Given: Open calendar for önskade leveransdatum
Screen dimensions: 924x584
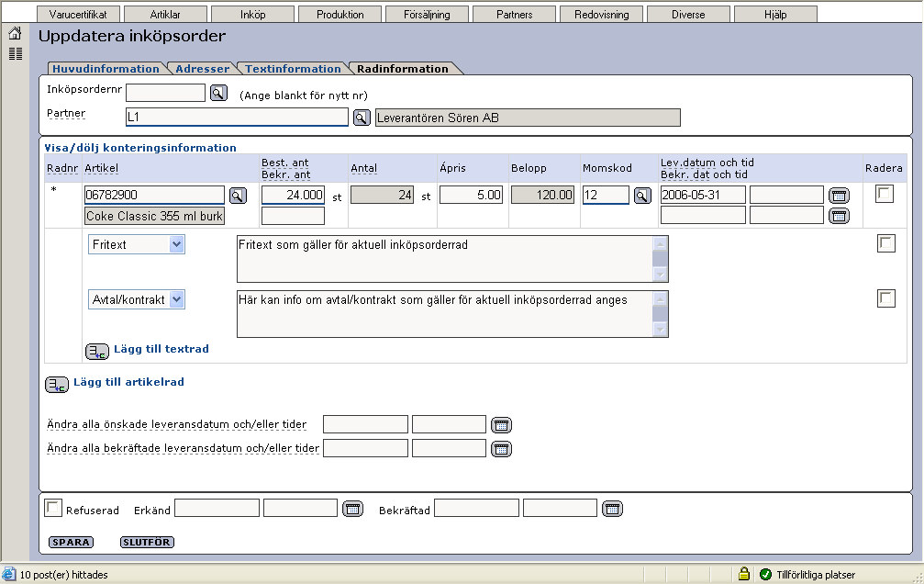Looking at the screenshot, I should [x=502, y=425].
